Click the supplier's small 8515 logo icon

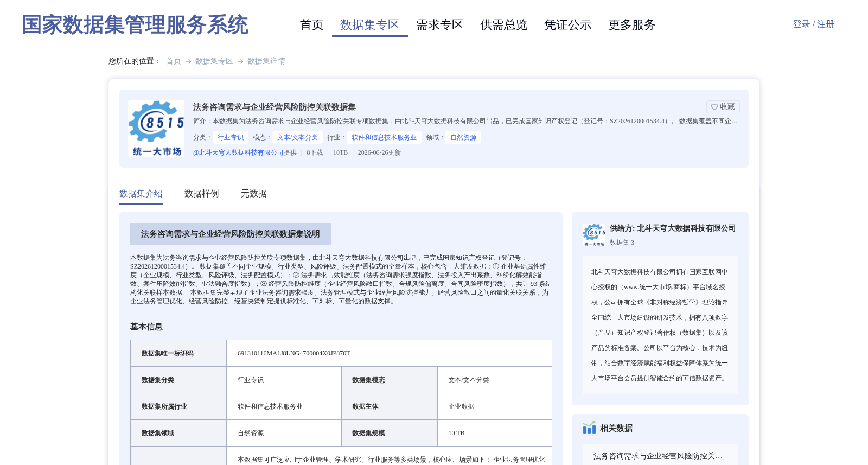594,235
